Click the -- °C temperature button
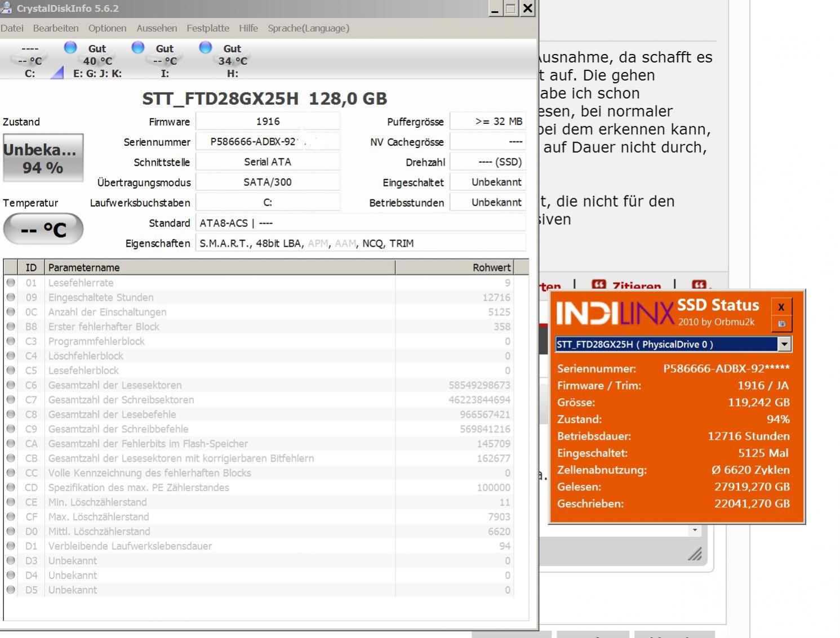 point(43,229)
